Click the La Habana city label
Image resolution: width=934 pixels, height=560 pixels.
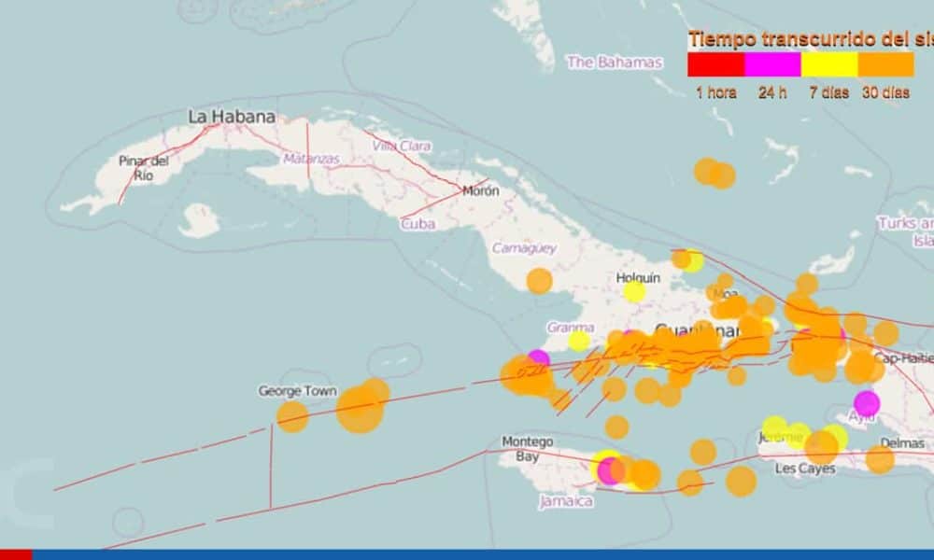pyautogui.click(x=232, y=117)
